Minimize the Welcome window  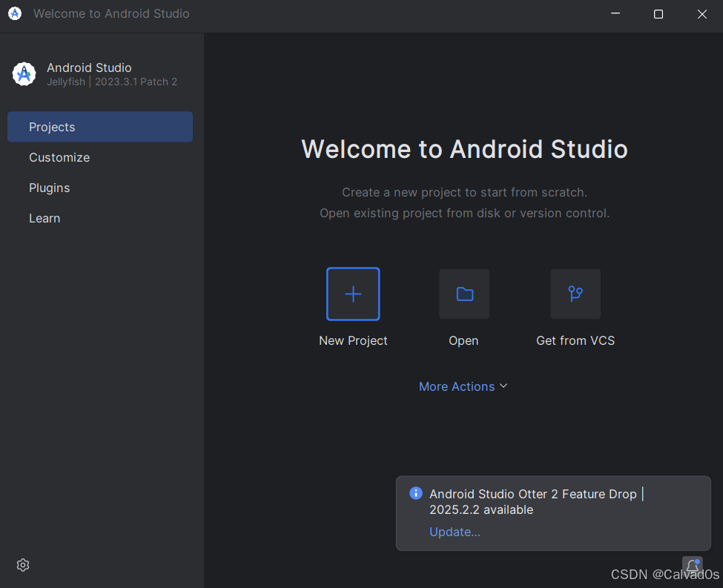pyautogui.click(x=615, y=14)
